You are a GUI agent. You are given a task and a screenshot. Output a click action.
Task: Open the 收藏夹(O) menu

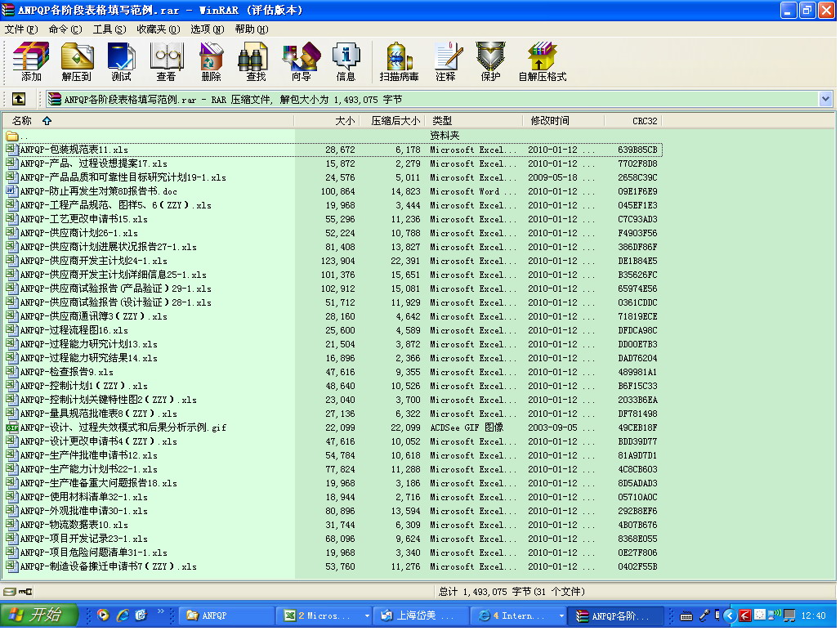(x=158, y=29)
